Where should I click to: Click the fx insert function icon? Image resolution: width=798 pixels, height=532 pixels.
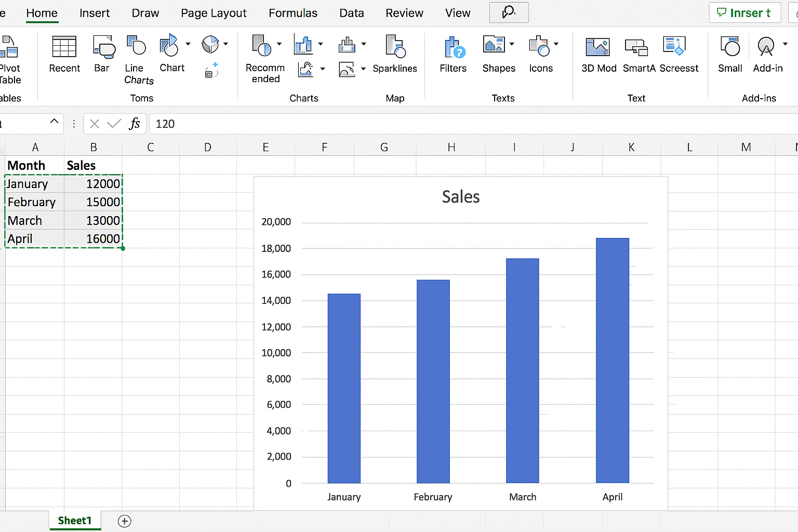point(135,124)
